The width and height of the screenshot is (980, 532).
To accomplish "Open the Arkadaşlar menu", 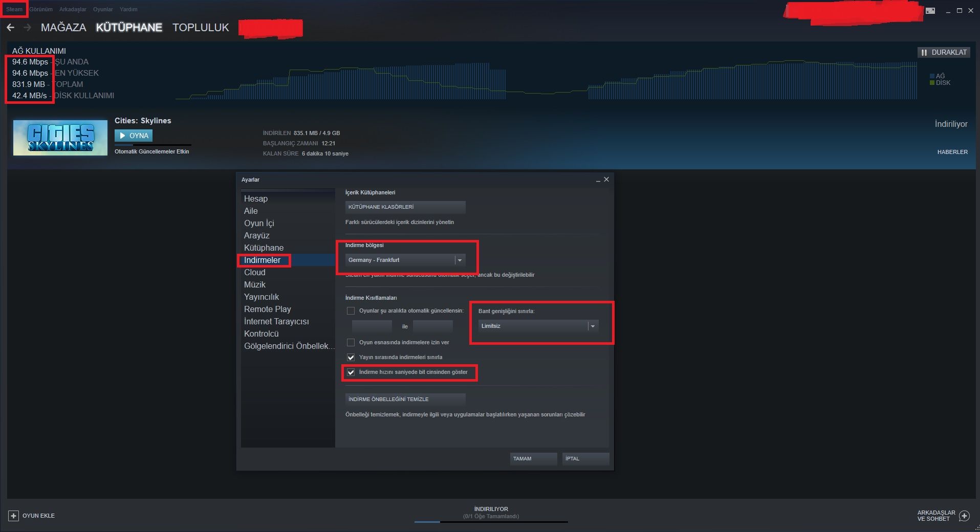I will [x=73, y=9].
